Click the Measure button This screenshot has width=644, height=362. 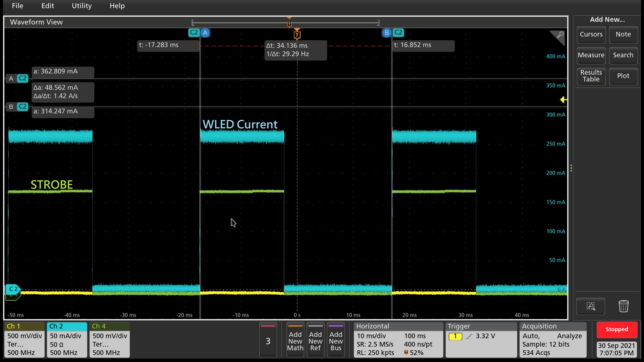click(x=591, y=55)
